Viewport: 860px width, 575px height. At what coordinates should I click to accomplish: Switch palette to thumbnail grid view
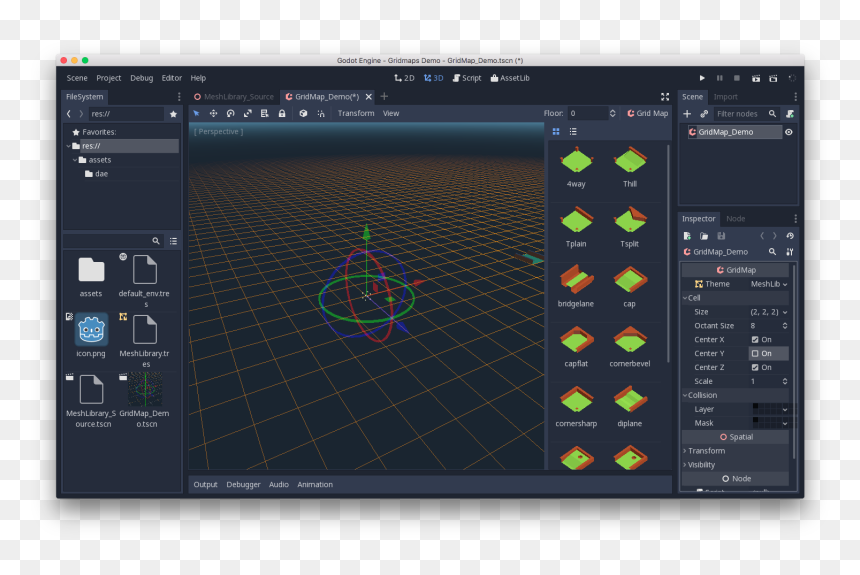point(556,131)
